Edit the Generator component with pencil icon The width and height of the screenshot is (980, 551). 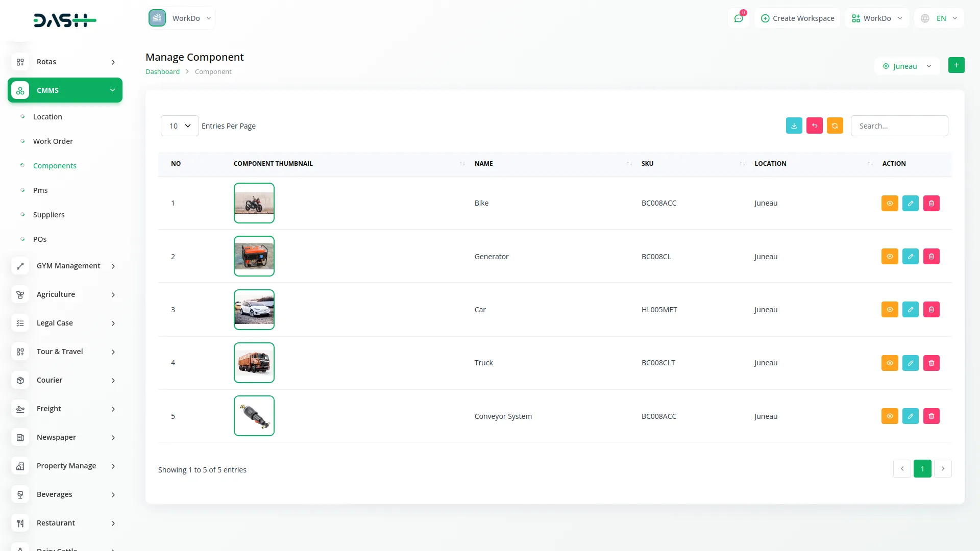pos(910,257)
